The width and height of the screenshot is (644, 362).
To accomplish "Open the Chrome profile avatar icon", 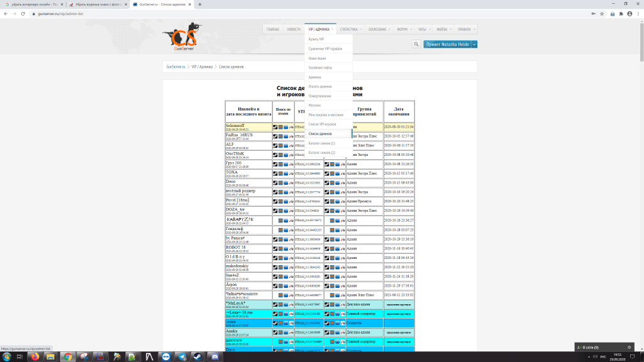I will (x=630, y=13).
